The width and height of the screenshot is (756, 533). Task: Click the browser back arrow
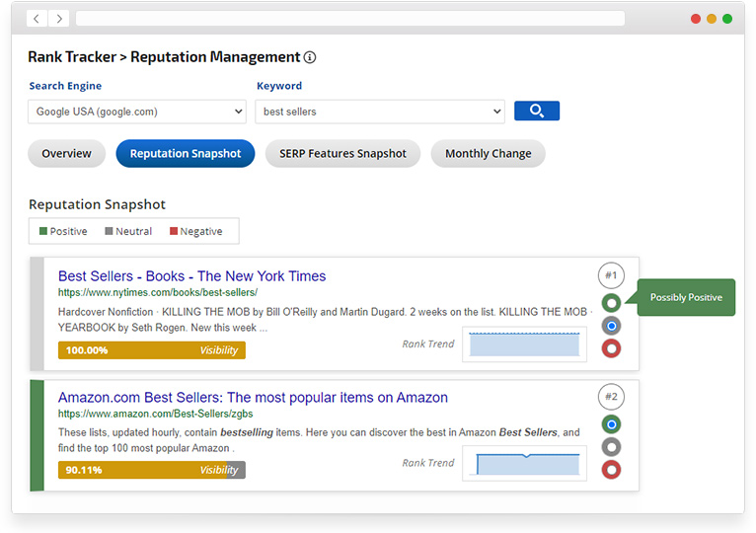(37, 19)
